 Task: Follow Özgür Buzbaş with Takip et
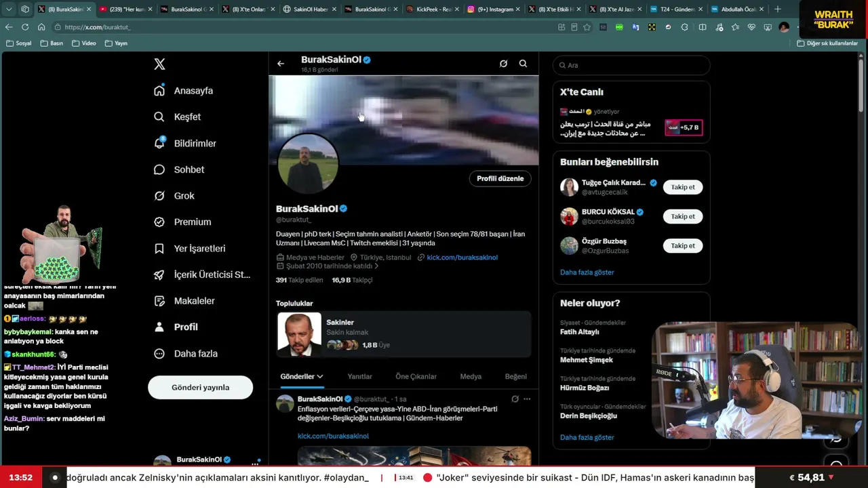click(x=683, y=245)
